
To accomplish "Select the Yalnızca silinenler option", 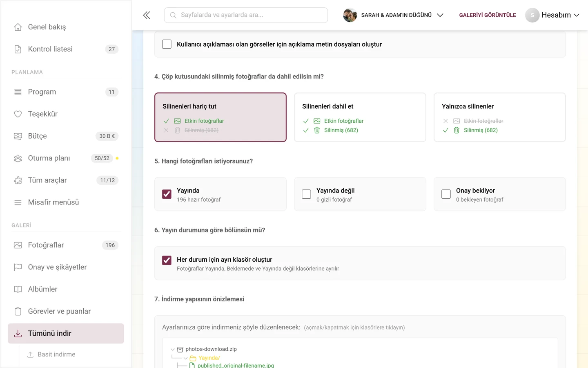I will click(500, 117).
